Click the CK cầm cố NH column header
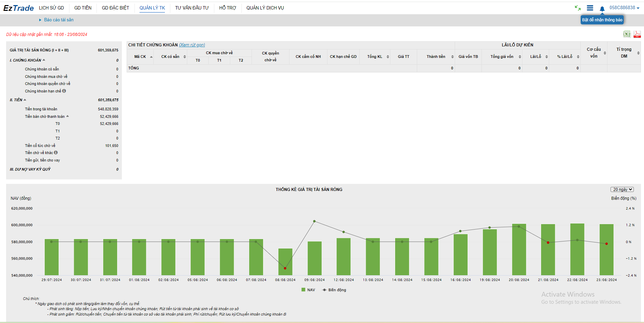This screenshot has height=323, width=644. (308, 57)
